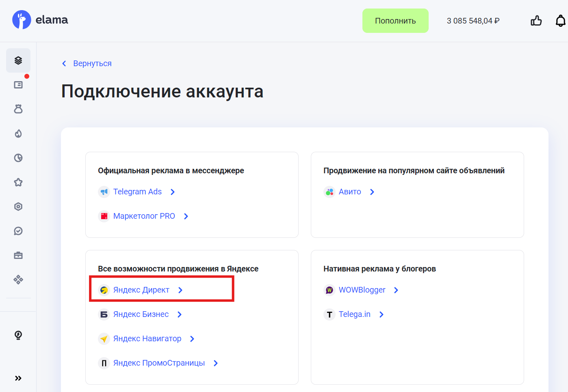Open the flame sidebar icon
The height and width of the screenshot is (392, 568).
pyautogui.click(x=18, y=134)
